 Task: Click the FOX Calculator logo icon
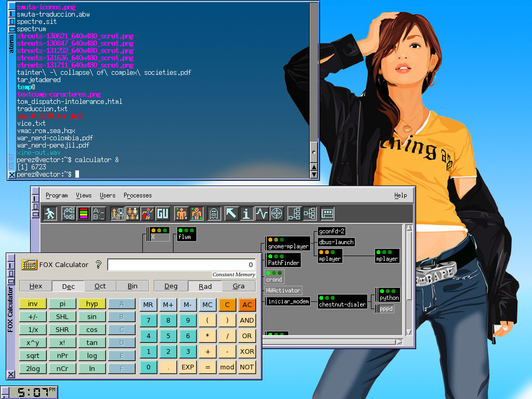click(29, 264)
